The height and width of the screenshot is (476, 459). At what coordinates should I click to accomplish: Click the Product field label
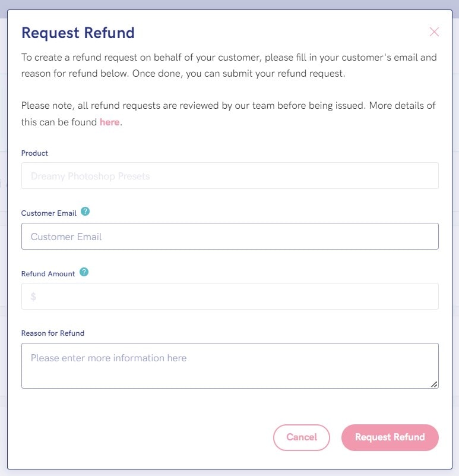pyautogui.click(x=34, y=153)
